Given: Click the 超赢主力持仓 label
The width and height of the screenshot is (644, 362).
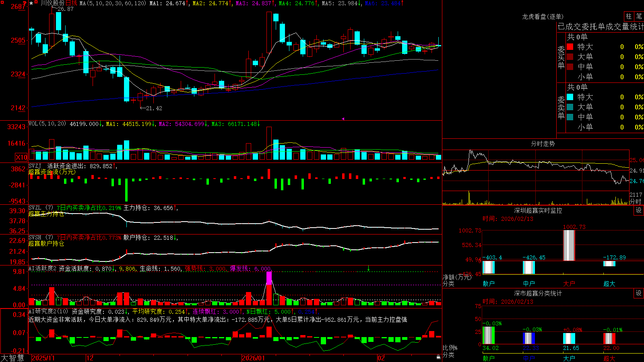Looking at the screenshot, I should pos(46,214).
